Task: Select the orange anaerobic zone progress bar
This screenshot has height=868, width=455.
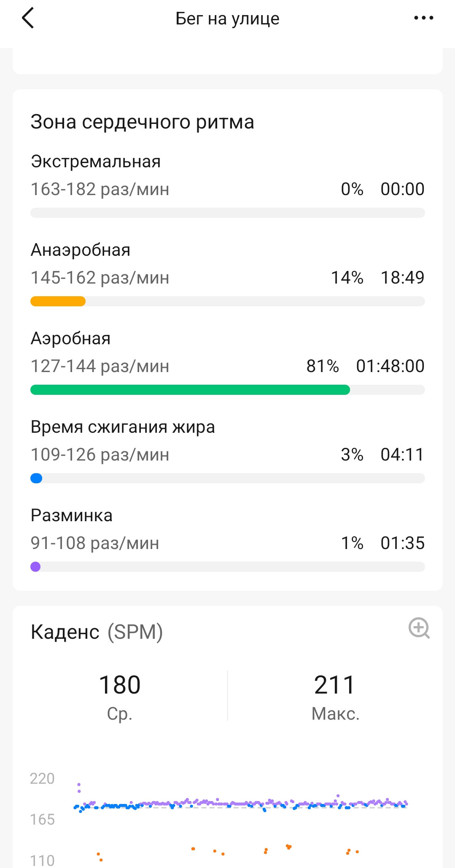Action: tap(58, 301)
